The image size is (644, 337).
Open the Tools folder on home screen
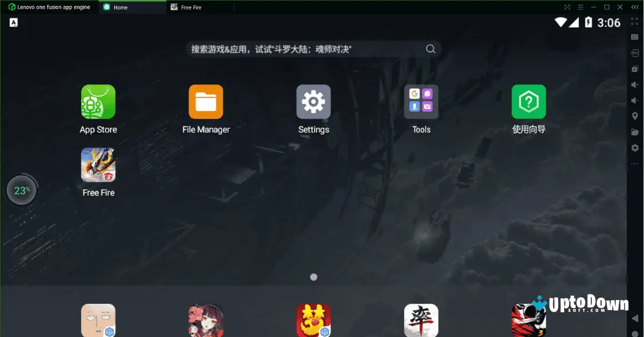pos(421,101)
